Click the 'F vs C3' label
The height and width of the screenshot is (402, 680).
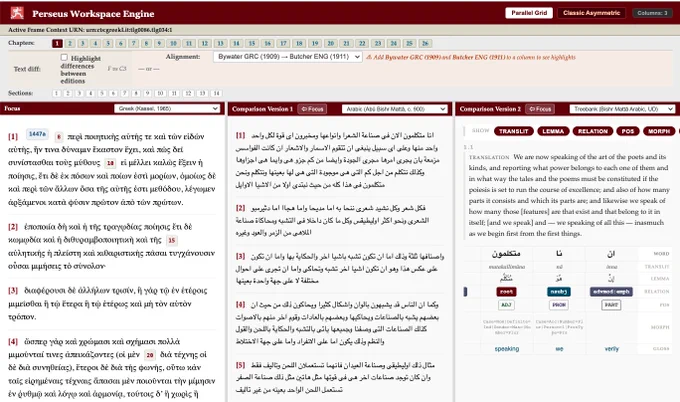[x=117, y=69]
